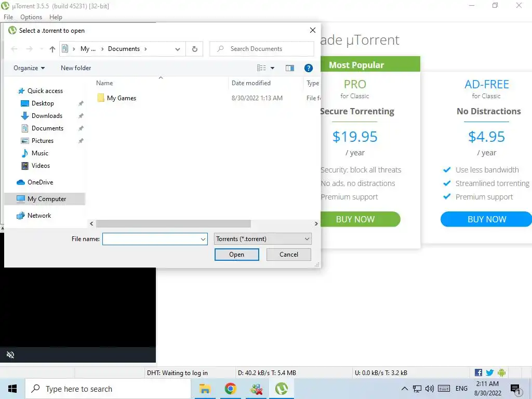532x399 pixels.
Task: Click the Open button
Action: coord(236,255)
